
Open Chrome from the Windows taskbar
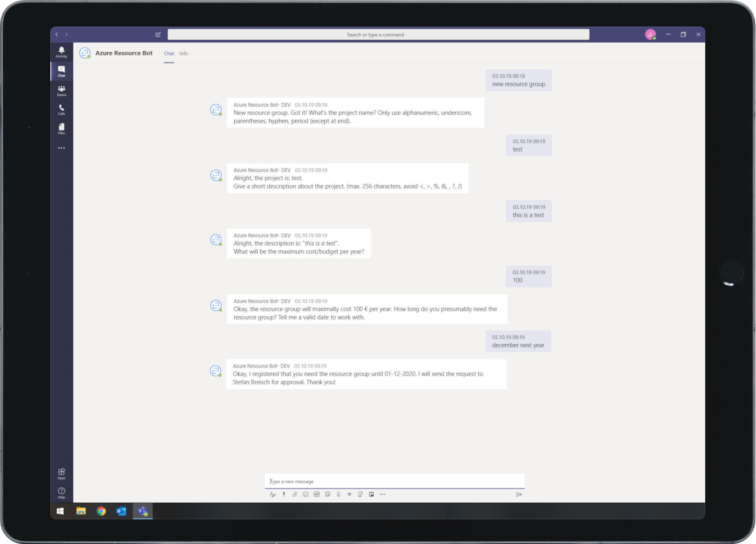coord(101,511)
